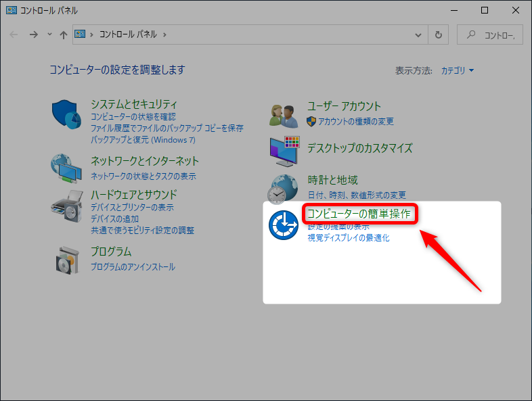Open コンピューターの簡単操作 category heading
The height and width of the screenshot is (401, 532).
point(358,214)
